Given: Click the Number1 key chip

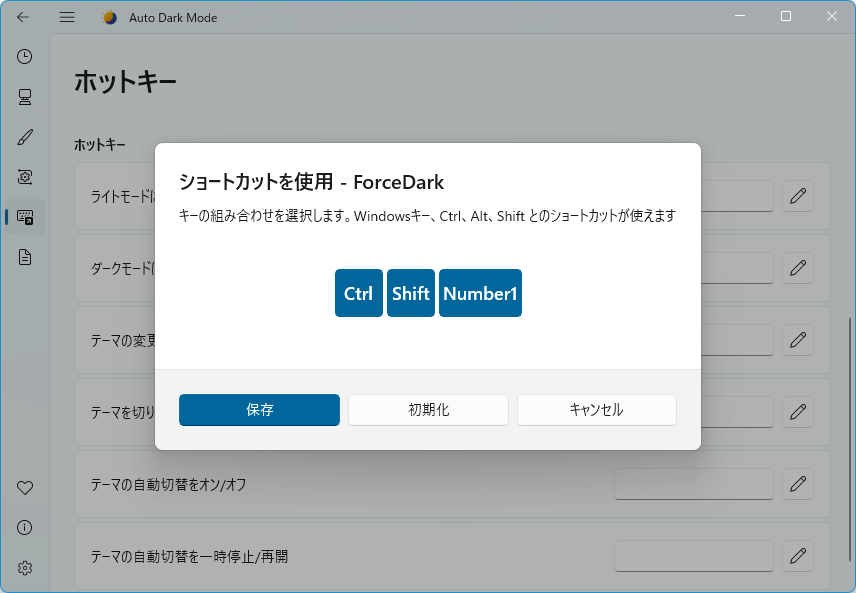Looking at the screenshot, I should pos(480,293).
